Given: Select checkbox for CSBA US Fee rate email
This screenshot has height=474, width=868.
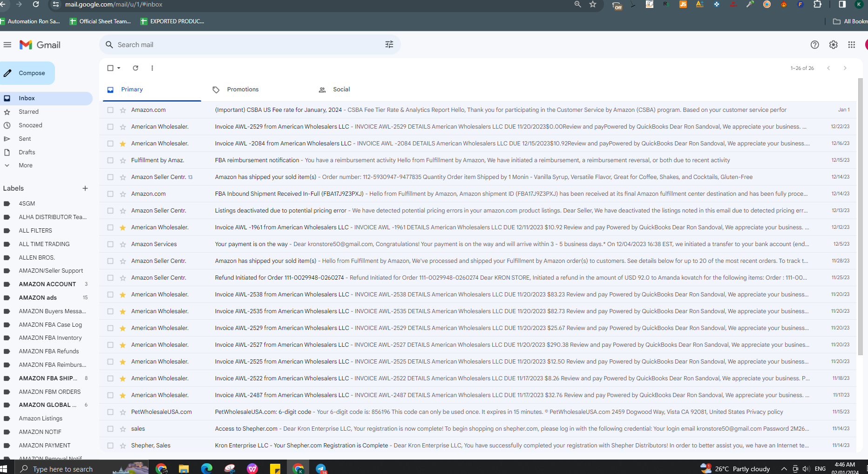Looking at the screenshot, I should (x=110, y=110).
